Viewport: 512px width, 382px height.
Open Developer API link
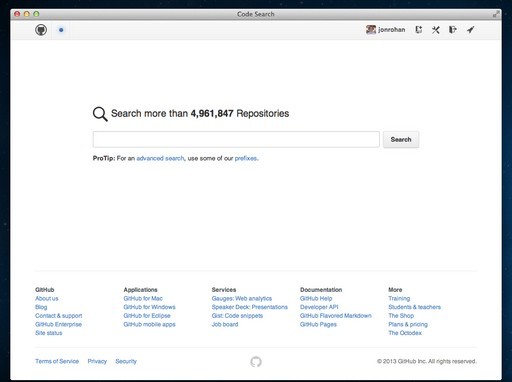click(319, 307)
